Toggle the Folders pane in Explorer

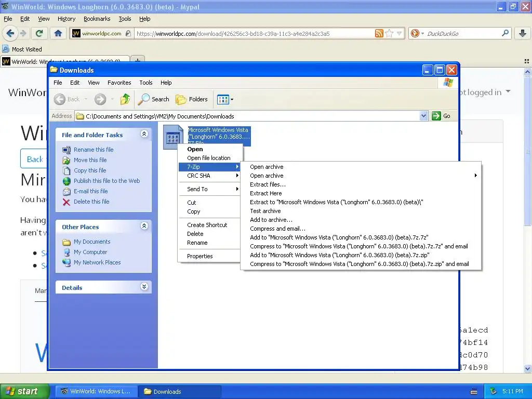click(x=191, y=99)
